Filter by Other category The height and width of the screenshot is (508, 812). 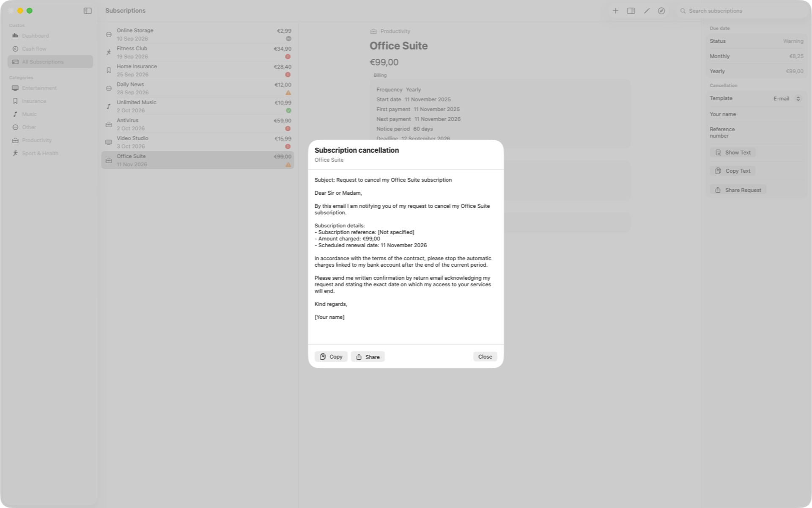(50, 127)
